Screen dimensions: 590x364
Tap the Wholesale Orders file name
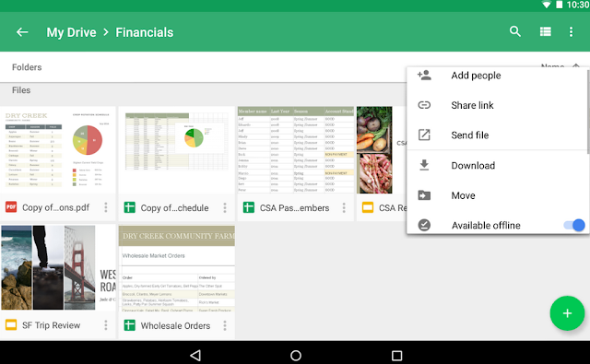[x=175, y=325]
